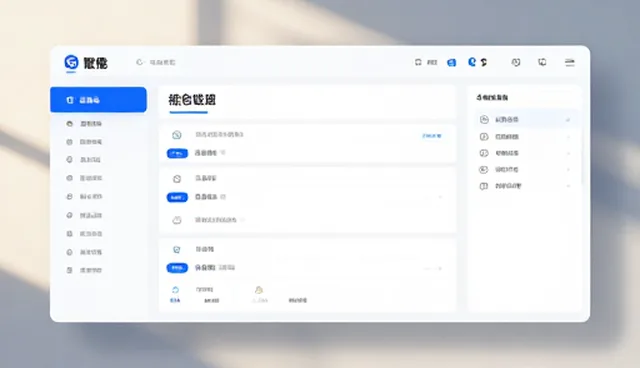Image resolution: width=640 pixels, height=368 pixels.
Task: Click the book icon in right panel's last row
Action: [484, 186]
